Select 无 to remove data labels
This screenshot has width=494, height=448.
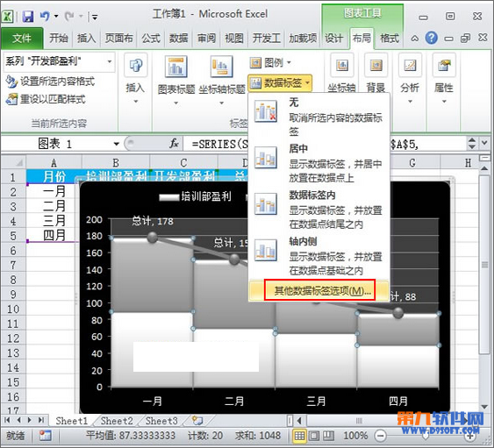coord(319,117)
